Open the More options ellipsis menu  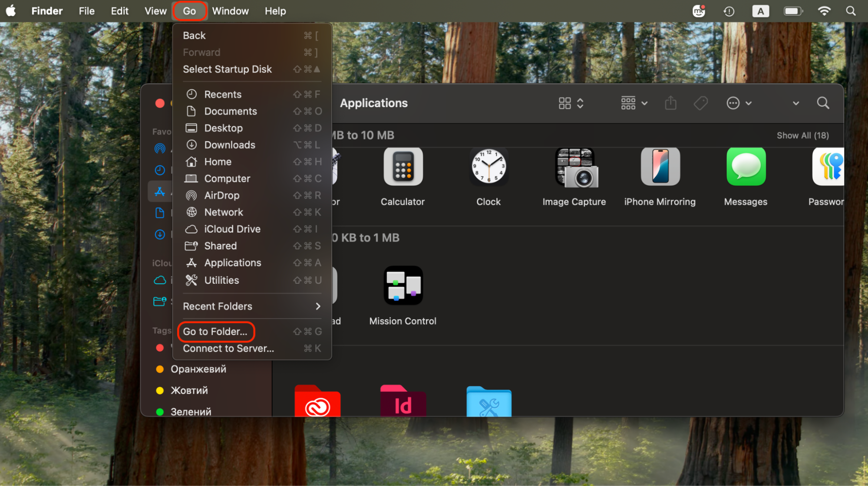pyautogui.click(x=738, y=103)
